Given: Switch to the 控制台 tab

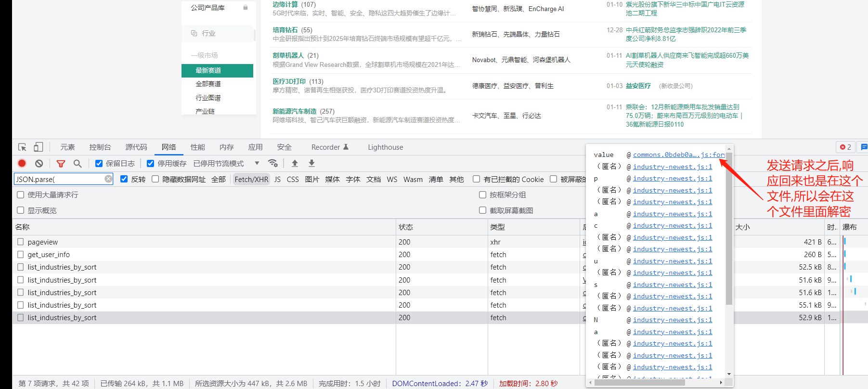Looking at the screenshot, I should coord(100,147).
